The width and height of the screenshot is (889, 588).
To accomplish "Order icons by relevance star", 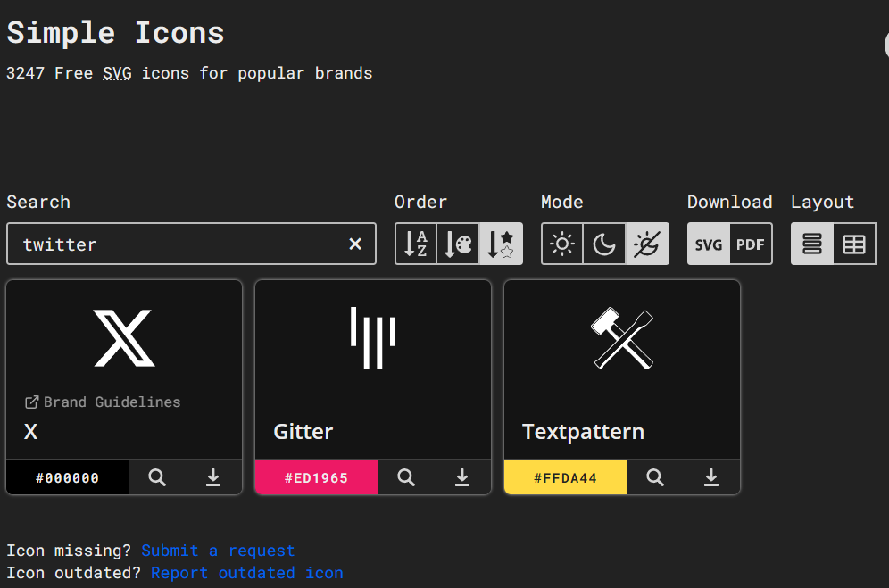I will [501, 244].
